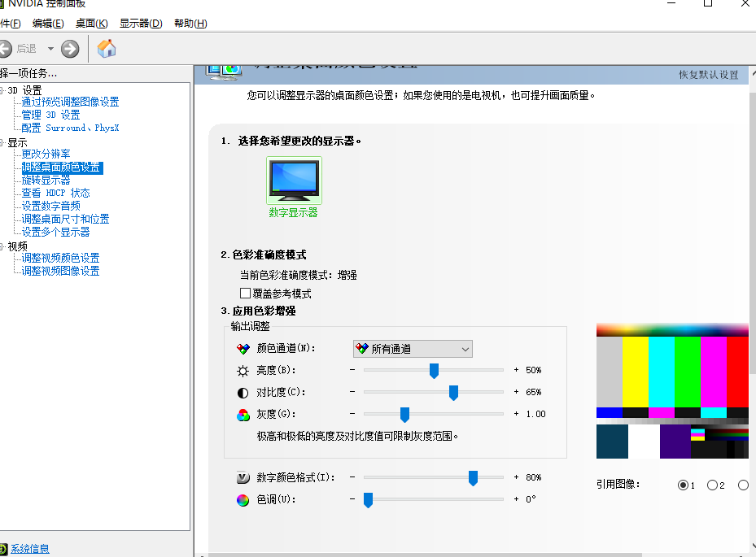Click the 色调 slider thumb at 0°
Viewport: 756px width, 557px height.
(x=369, y=500)
